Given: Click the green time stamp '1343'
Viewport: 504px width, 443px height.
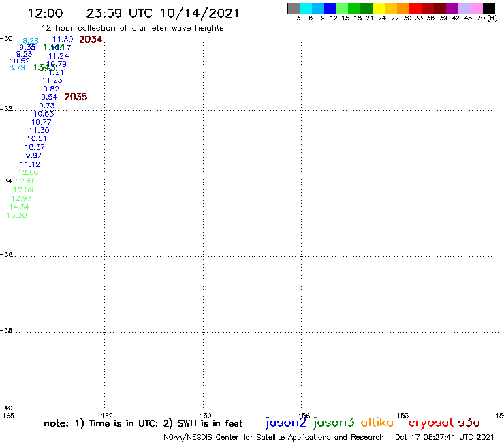Looking at the screenshot, I should point(44,67).
